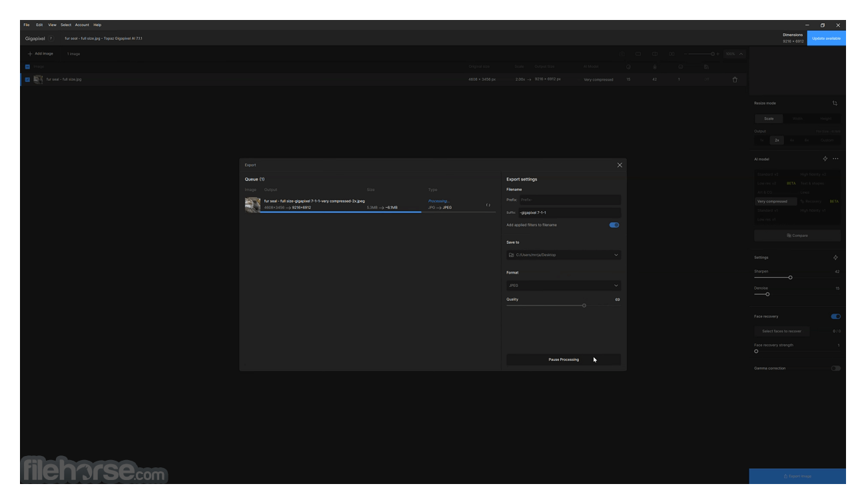Collapse the panel with the chevron beside the zoom percentage
Screen dimensions: 866x504
click(x=741, y=54)
